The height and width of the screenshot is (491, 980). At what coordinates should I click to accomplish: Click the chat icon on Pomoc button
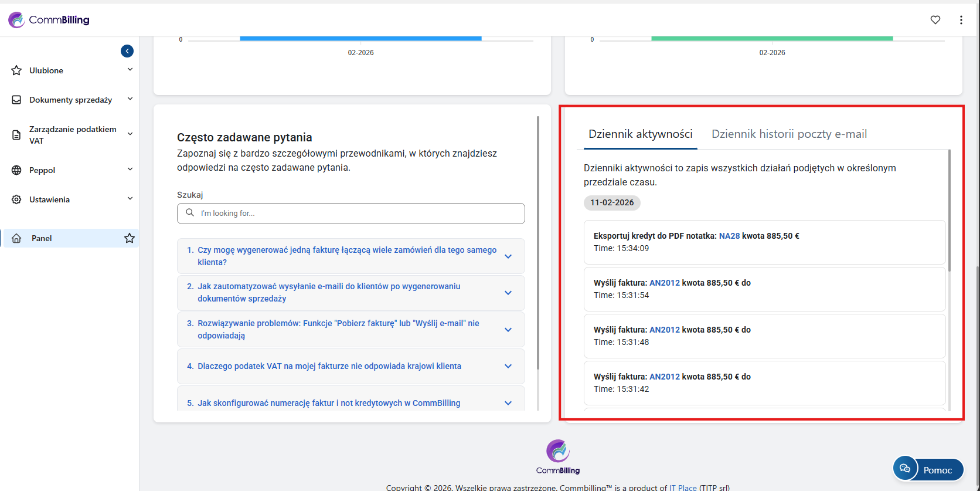pos(905,468)
